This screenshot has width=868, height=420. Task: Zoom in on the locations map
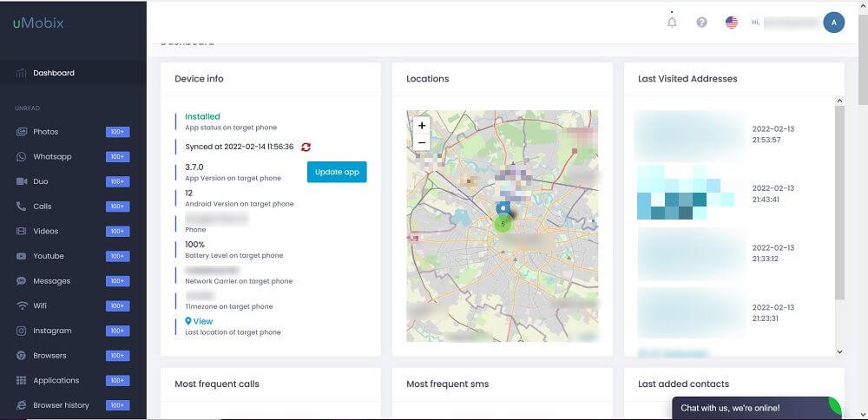[x=422, y=125]
